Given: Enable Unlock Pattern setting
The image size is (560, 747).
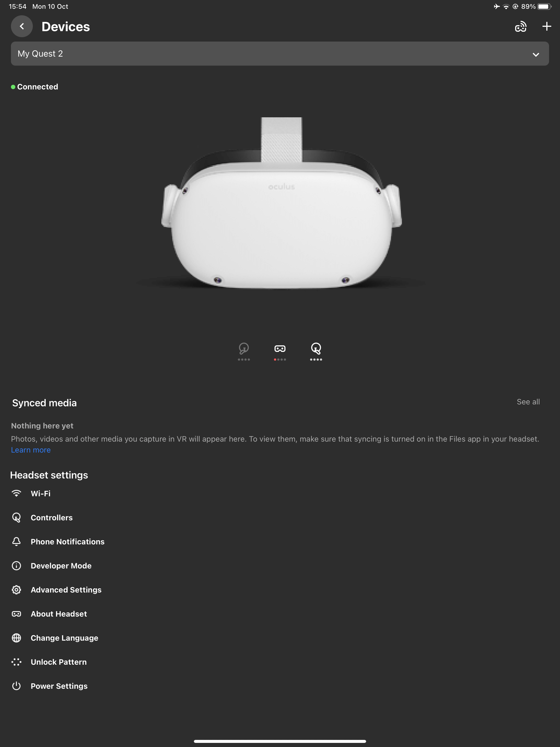Looking at the screenshot, I should coord(59,662).
